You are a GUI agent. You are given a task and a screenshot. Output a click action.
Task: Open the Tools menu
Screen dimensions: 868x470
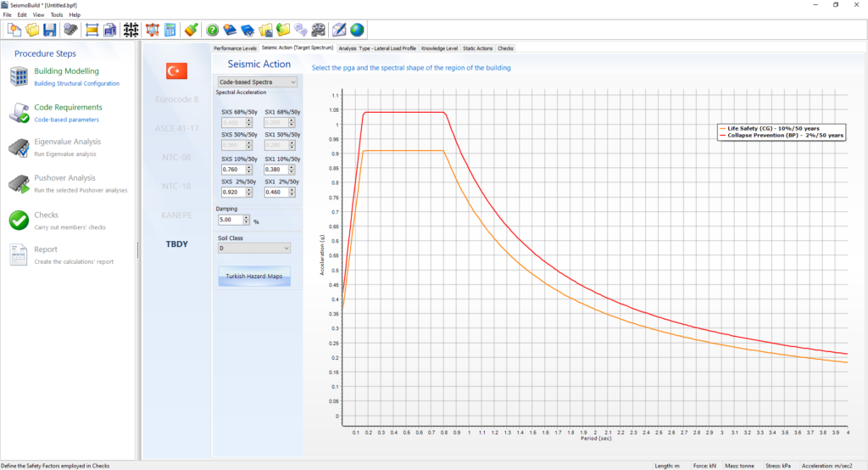pyautogui.click(x=56, y=14)
